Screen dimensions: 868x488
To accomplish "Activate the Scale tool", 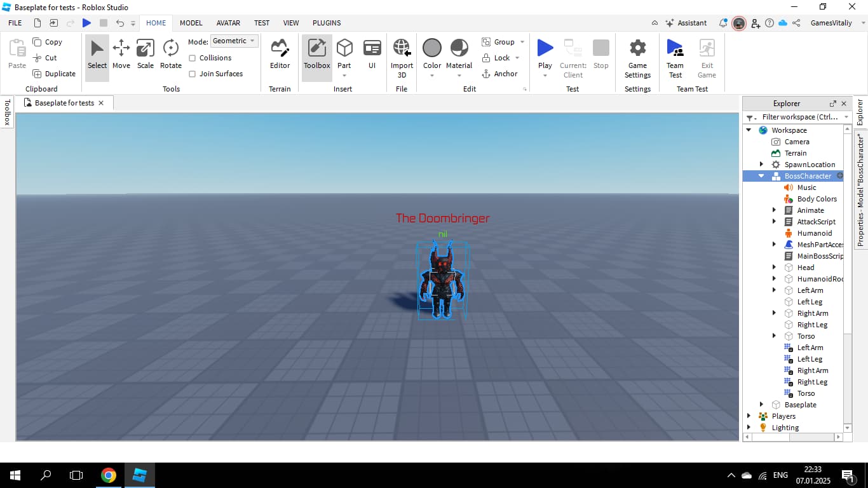I will coord(146,54).
